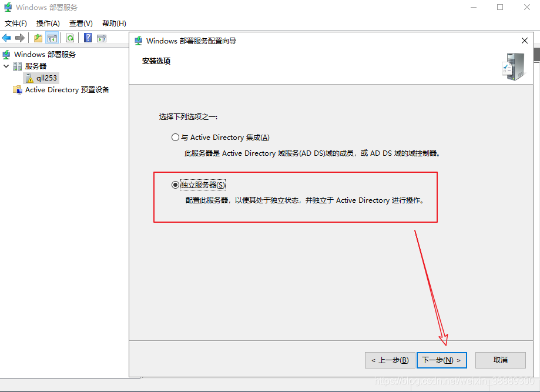Click the gray Forward arrow in toolbar

click(20, 38)
